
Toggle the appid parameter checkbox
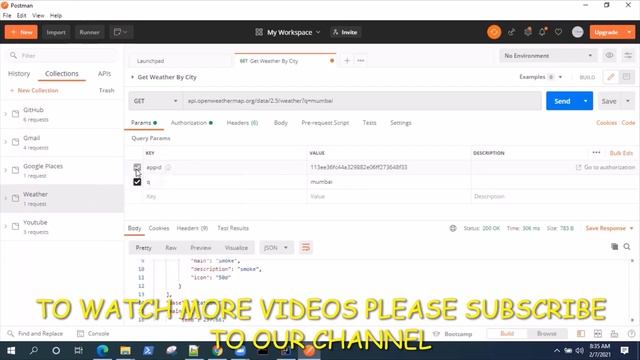click(137, 167)
